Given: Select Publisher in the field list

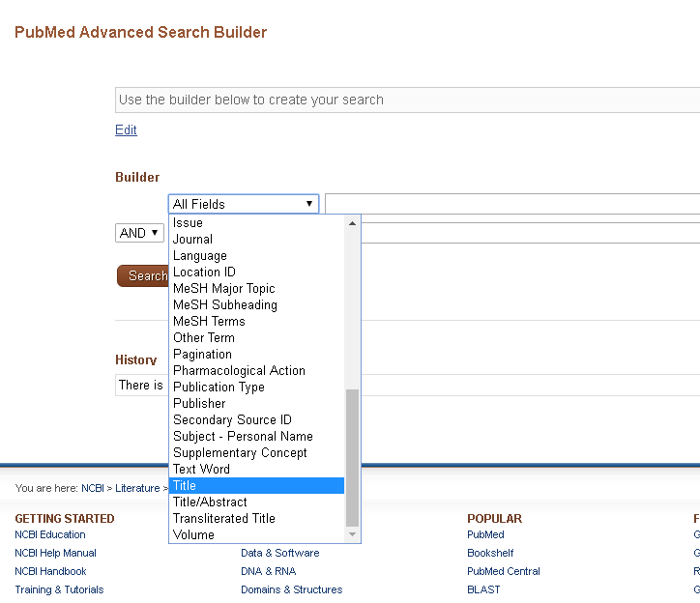Looking at the screenshot, I should (x=256, y=404).
